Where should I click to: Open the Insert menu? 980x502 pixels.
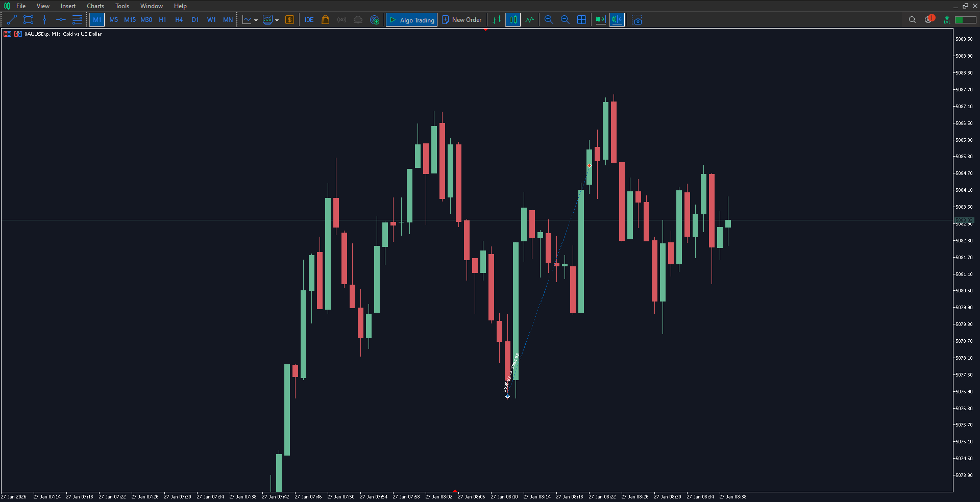pos(68,6)
